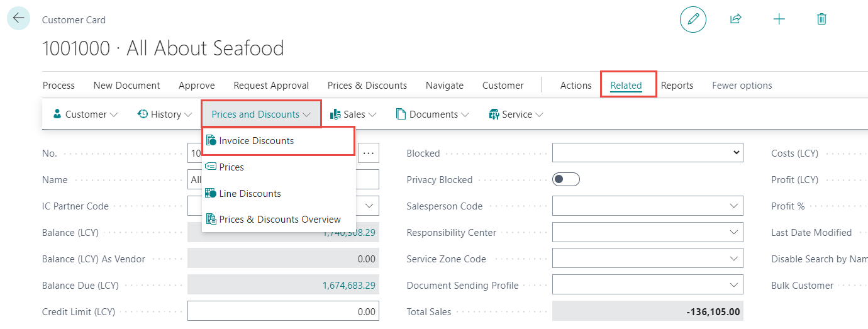Viewport: 868px width, 329px height.
Task: Click the Balance Due (LCY) amount link
Action: pos(348,286)
